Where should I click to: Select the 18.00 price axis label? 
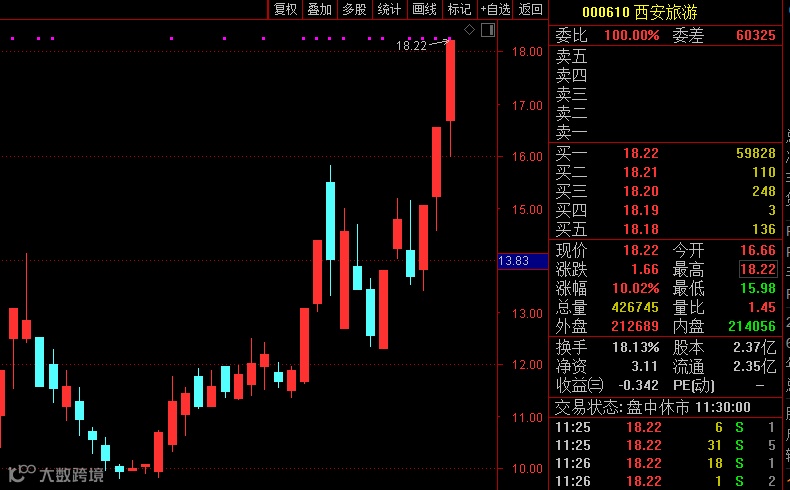(527, 52)
